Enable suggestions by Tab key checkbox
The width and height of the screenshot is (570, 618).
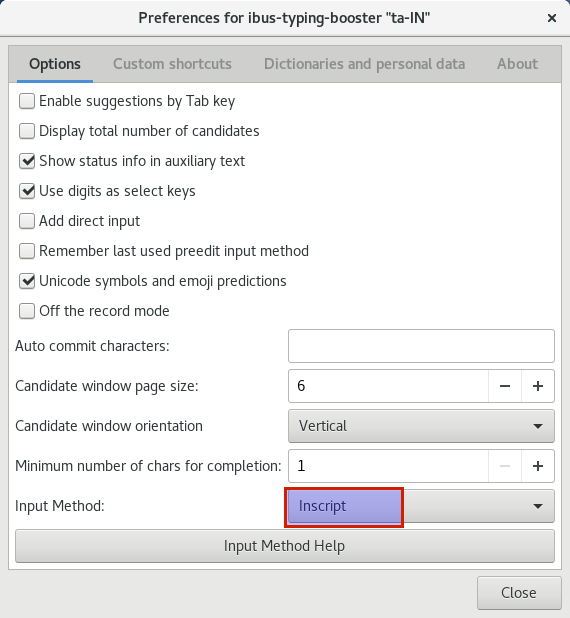[x=27, y=101]
